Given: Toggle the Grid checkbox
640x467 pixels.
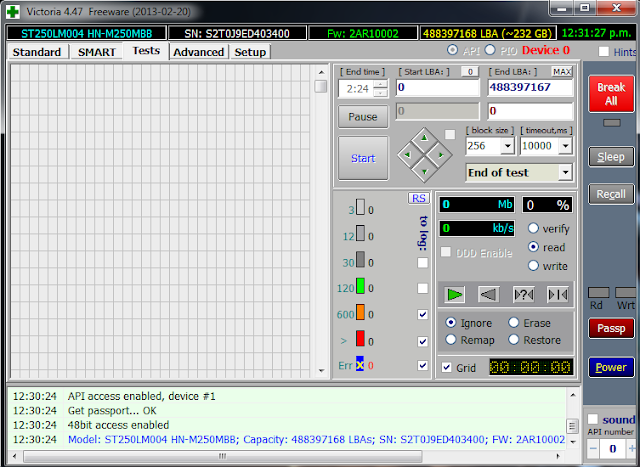Looking at the screenshot, I should (x=447, y=367).
